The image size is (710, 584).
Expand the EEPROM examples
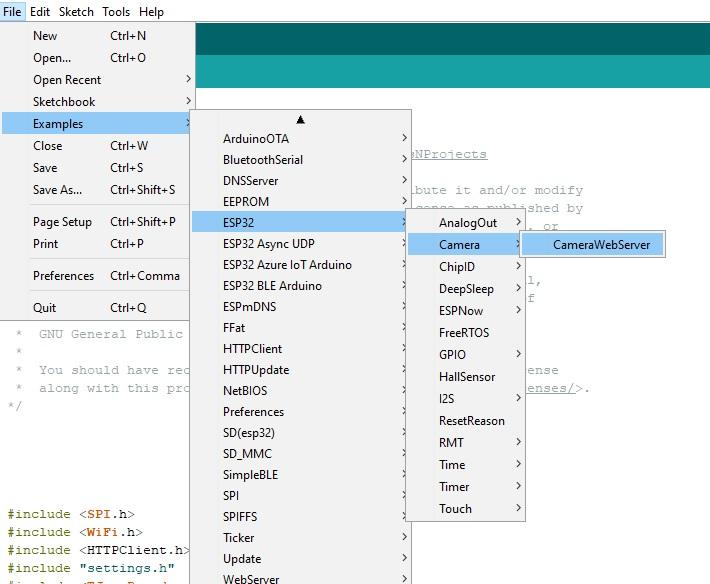coord(301,201)
